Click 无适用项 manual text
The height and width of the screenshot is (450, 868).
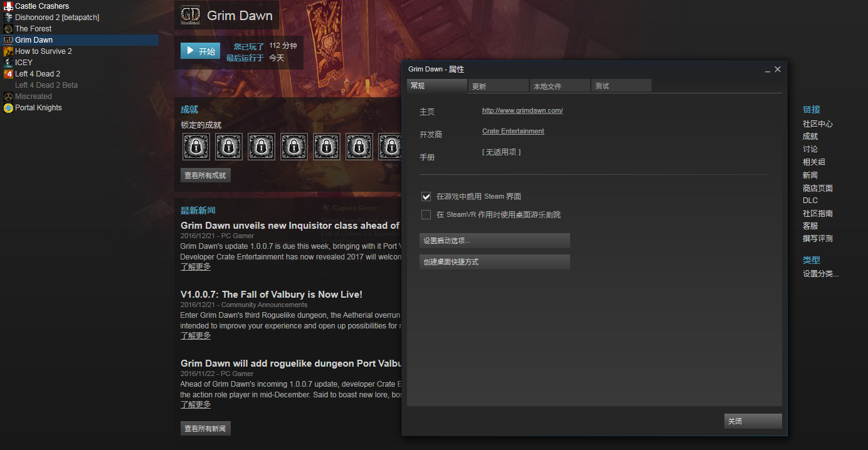[x=501, y=152]
